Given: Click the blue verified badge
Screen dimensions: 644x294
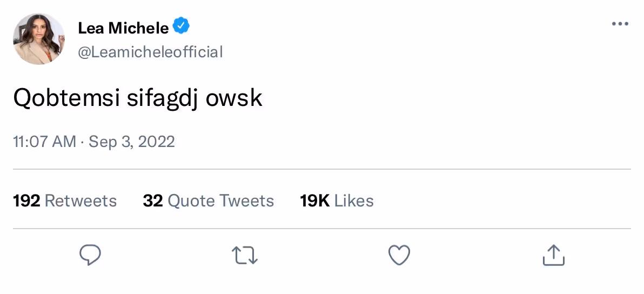Looking at the screenshot, I should [x=181, y=25].
